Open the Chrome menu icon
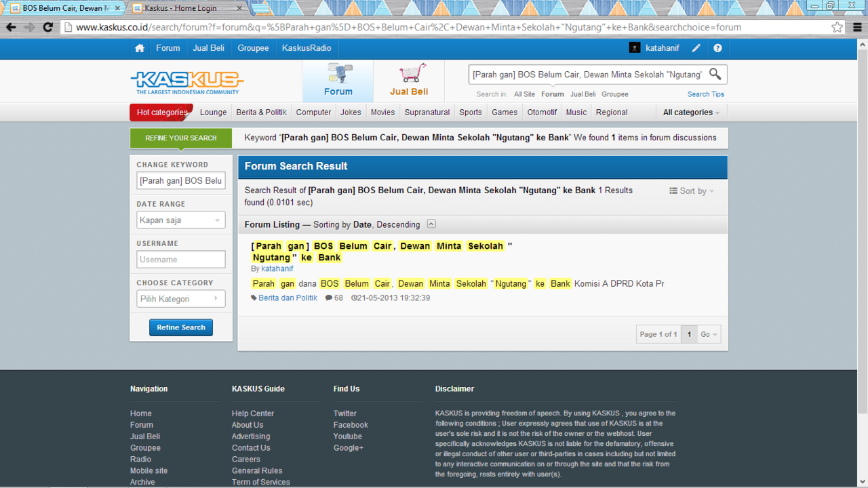Viewport: 868px width, 488px height. pyautogui.click(x=856, y=27)
